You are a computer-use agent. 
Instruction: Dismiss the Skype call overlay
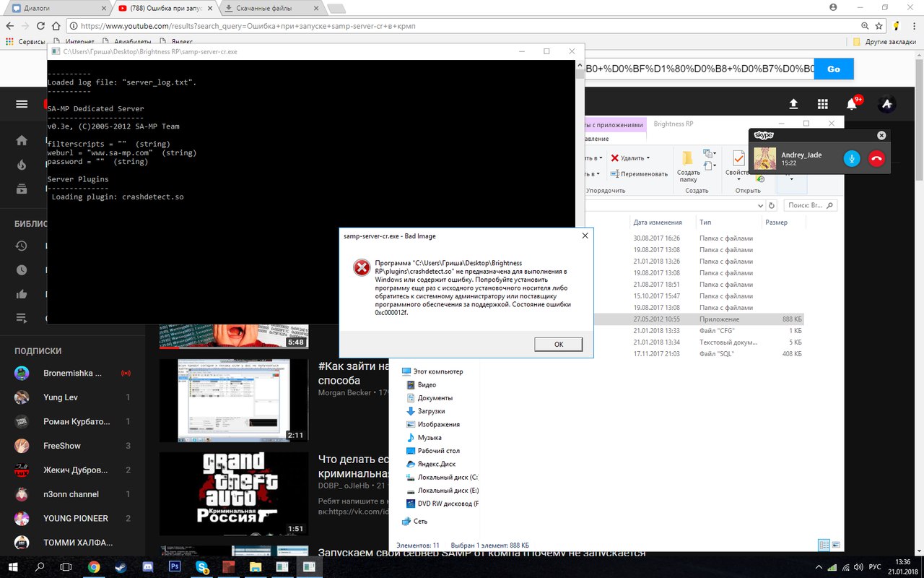(881, 135)
